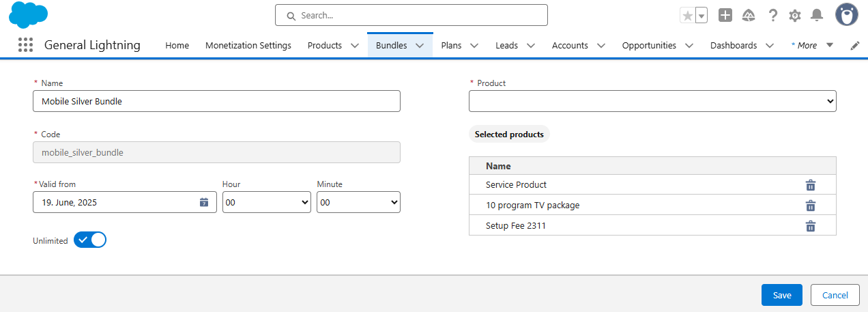Delete Service Product from selected products
The height and width of the screenshot is (312, 868).
(x=811, y=185)
